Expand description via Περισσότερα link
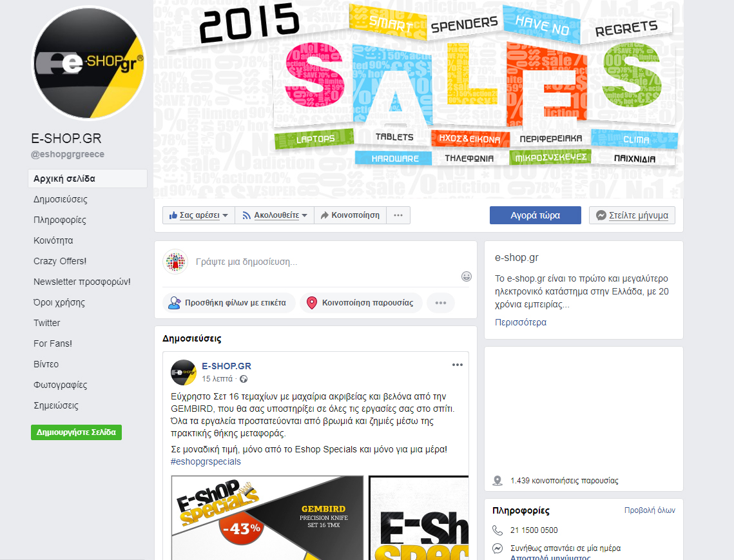This screenshot has height=560, width=734. coord(521,322)
